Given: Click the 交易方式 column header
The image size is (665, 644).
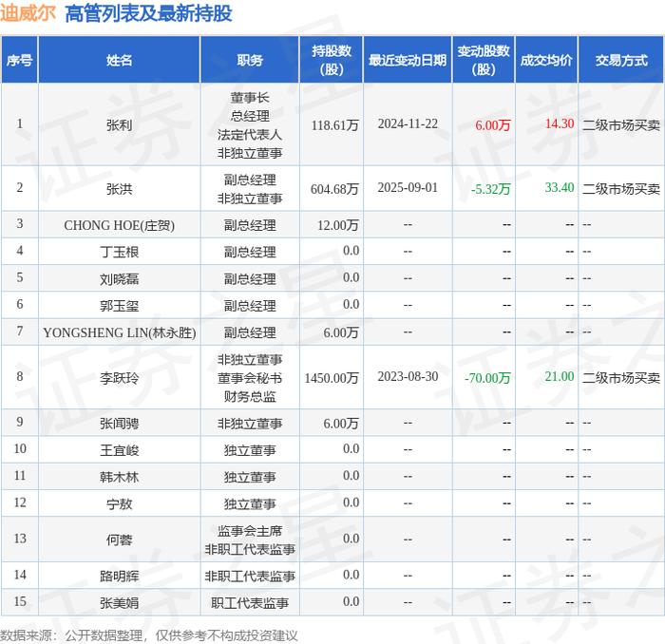Looking at the screenshot, I should tap(621, 60).
